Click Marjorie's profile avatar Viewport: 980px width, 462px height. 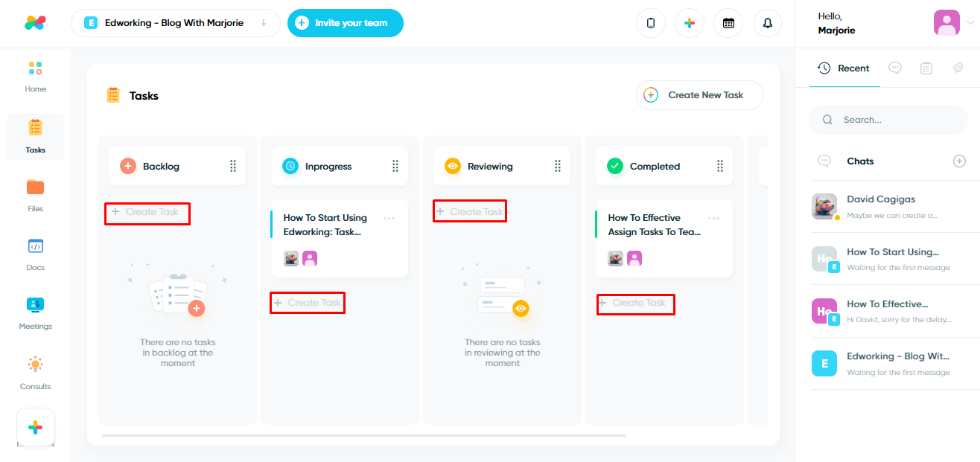[946, 23]
